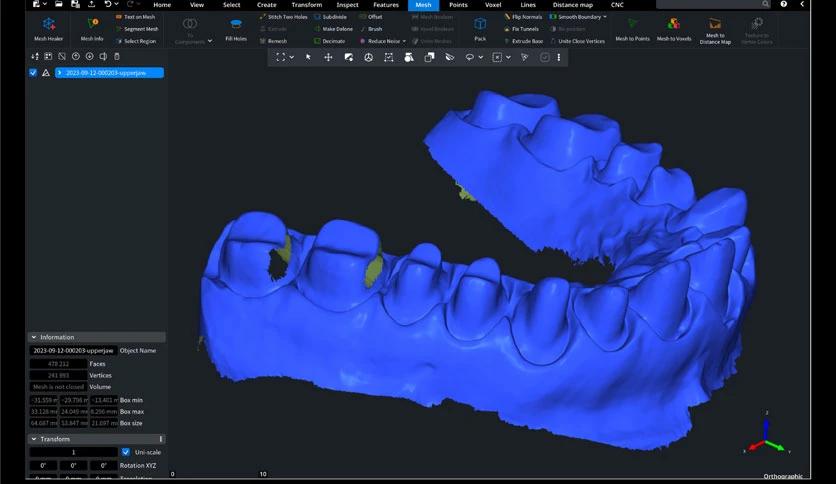
Task: Collapse the Transform section
Action: (x=34, y=439)
